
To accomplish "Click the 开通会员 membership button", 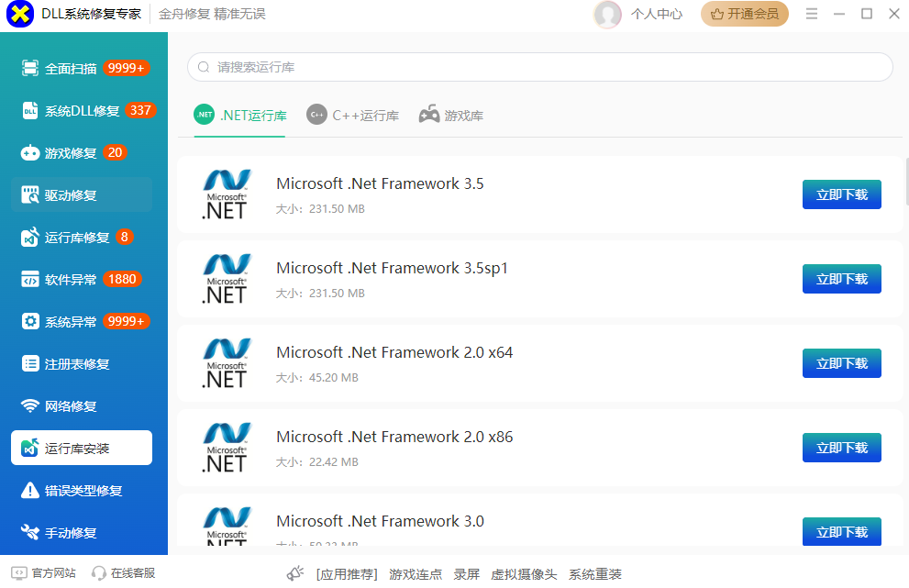I will point(744,14).
